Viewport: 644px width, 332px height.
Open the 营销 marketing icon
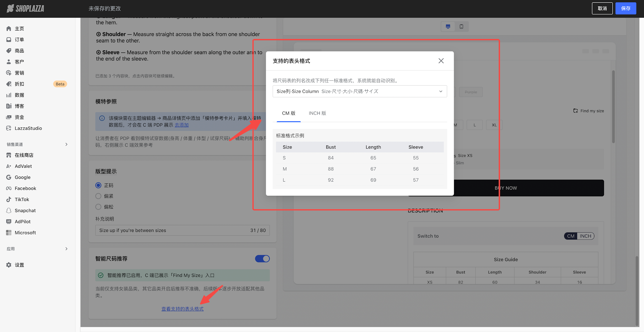pos(9,73)
